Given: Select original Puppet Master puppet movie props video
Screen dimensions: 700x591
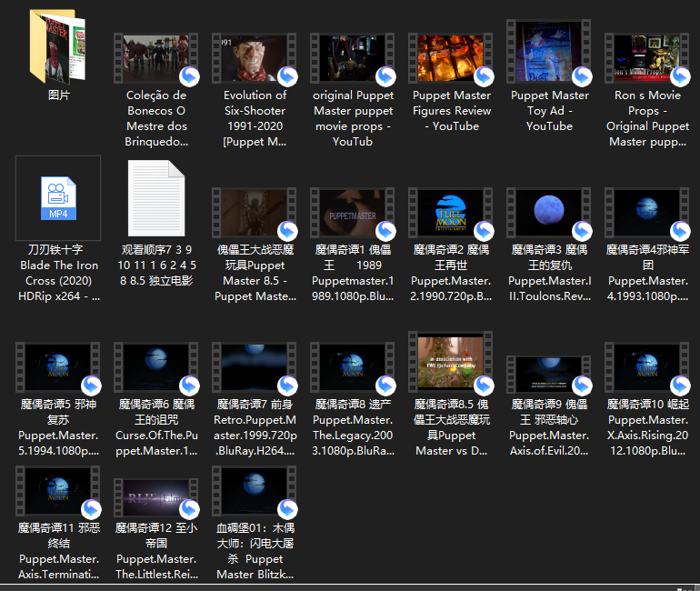Looking at the screenshot, I should (352, 58).
